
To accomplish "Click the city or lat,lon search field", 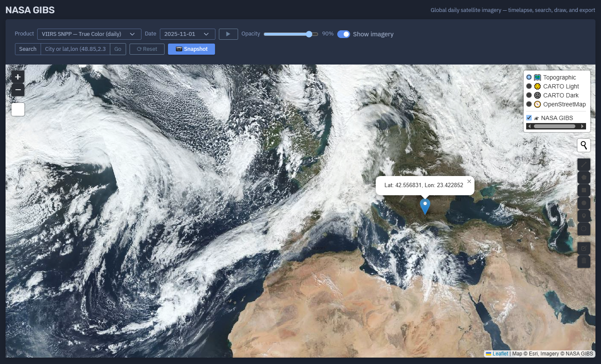I will 75,49.
